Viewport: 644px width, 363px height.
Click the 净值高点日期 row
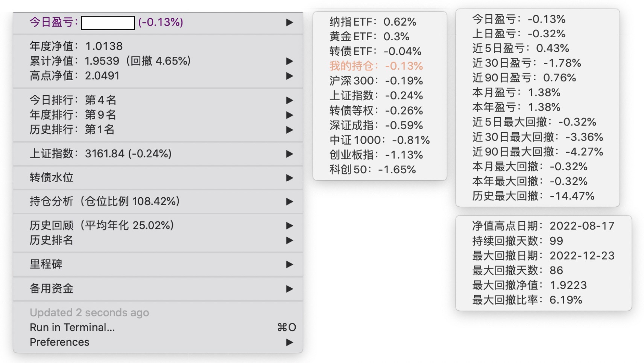pyautogui.click(x=543, y=226)
